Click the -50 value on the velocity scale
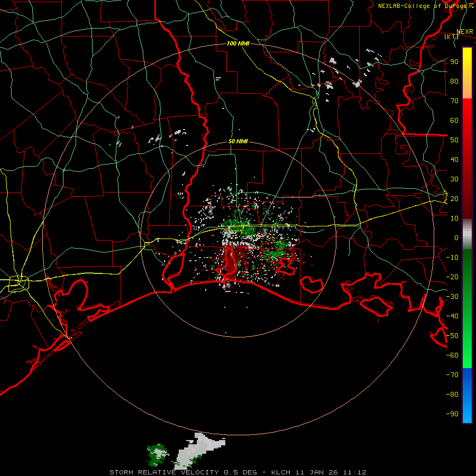 coord(452,336)
